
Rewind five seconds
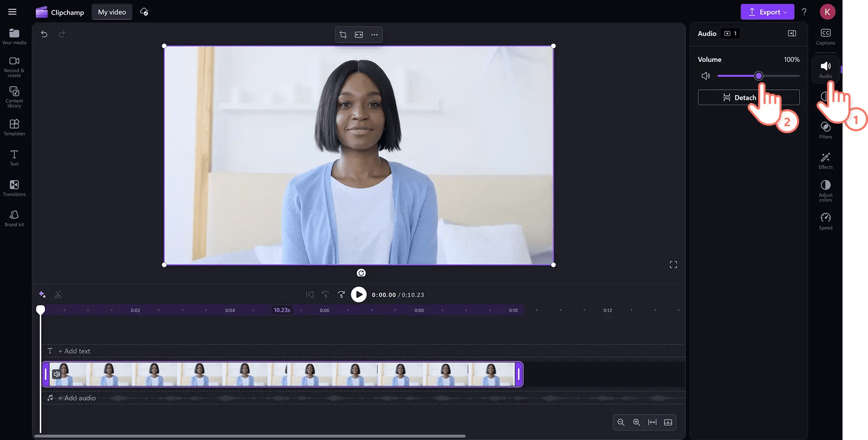[326, 295]
